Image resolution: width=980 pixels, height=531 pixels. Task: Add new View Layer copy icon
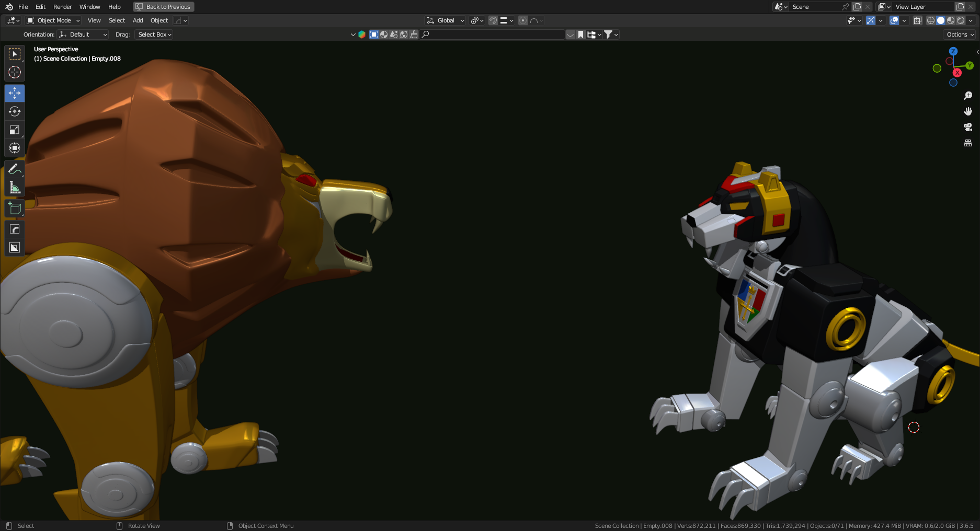[x=960, y=7]
